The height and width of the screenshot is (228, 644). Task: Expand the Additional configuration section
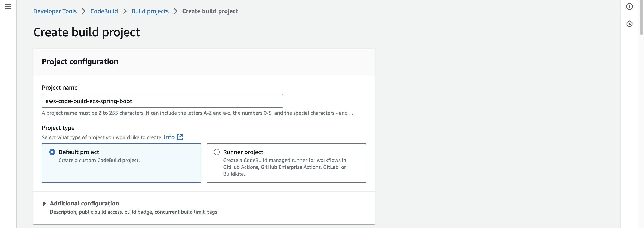point(44,203)
